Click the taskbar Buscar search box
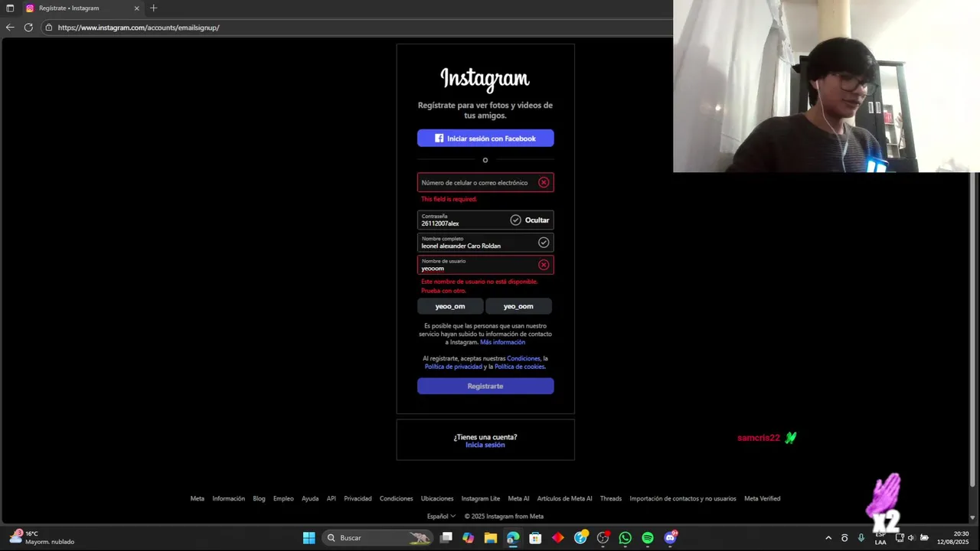 (x=377, y=538)
